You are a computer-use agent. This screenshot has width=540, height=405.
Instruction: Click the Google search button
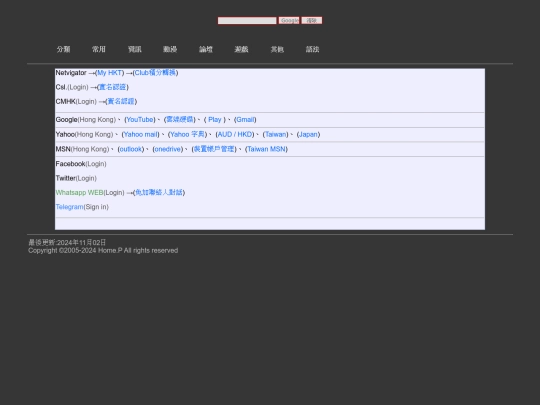[289, 21]
